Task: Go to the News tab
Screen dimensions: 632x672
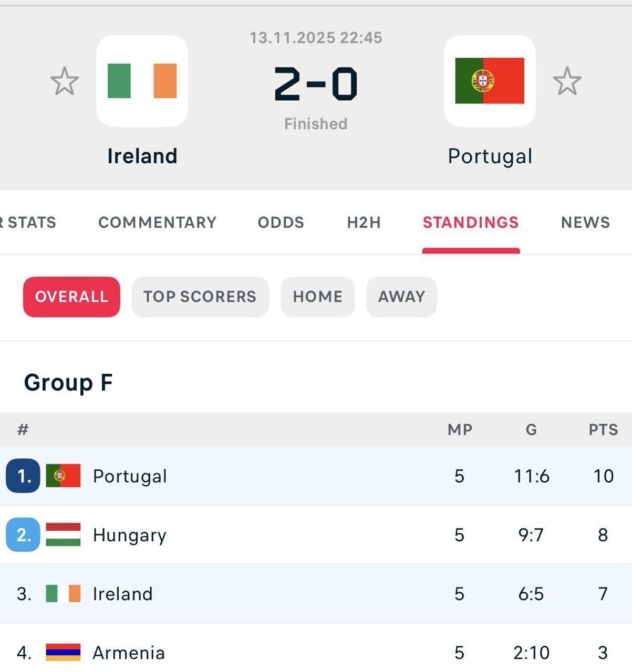Action: [x=585, y=223]
